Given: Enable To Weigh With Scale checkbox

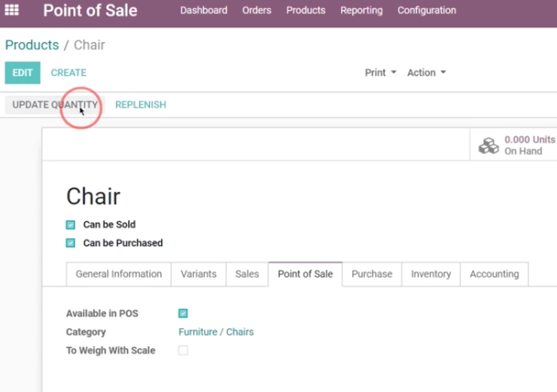Looking at the screenshot, I should pyautogui.click(x=183, y=351).
